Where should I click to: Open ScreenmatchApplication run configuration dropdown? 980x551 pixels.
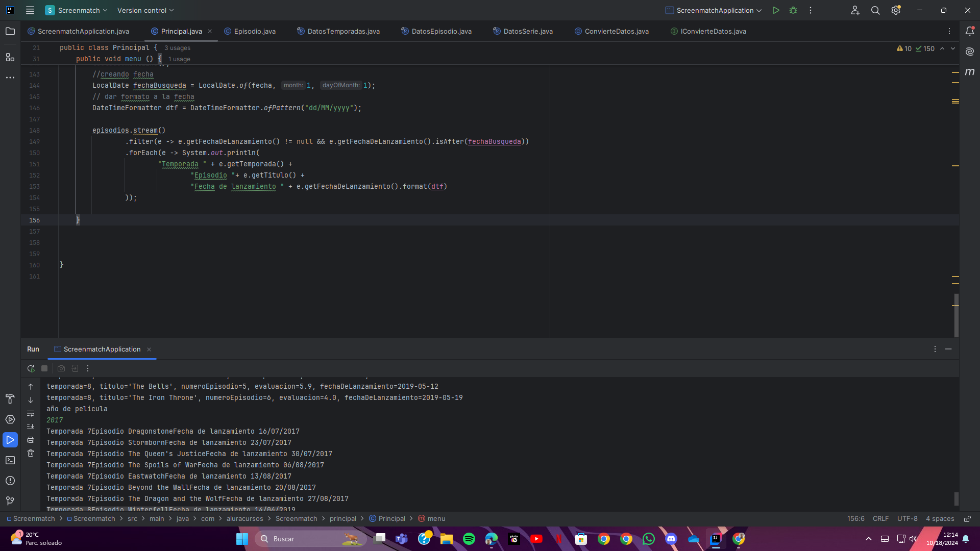coord(714,10)
